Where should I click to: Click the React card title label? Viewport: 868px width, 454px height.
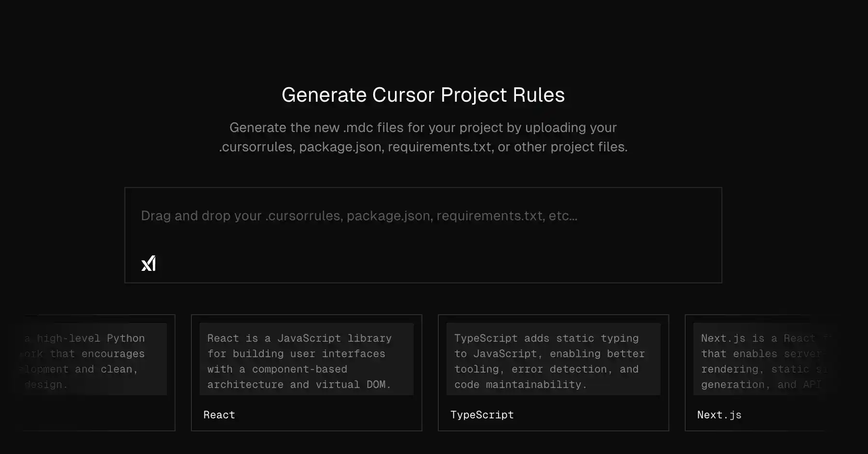[219, 415]
